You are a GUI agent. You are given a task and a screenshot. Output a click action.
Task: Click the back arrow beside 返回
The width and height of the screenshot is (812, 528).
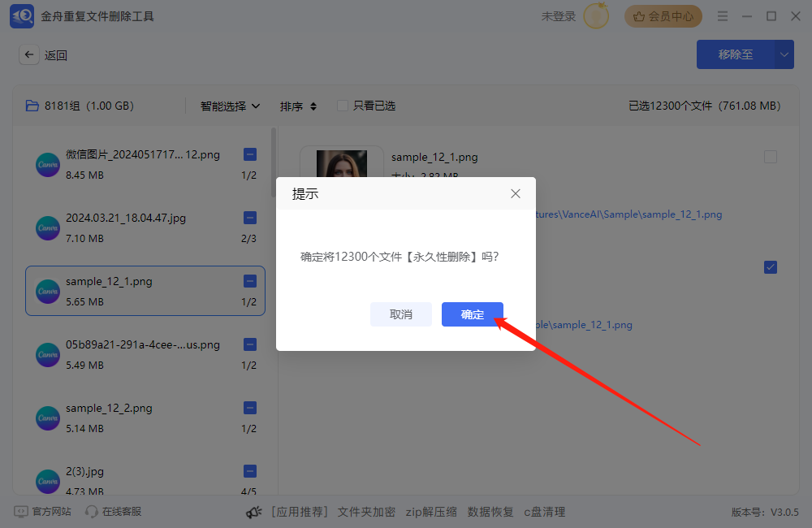tap(28, 54)
